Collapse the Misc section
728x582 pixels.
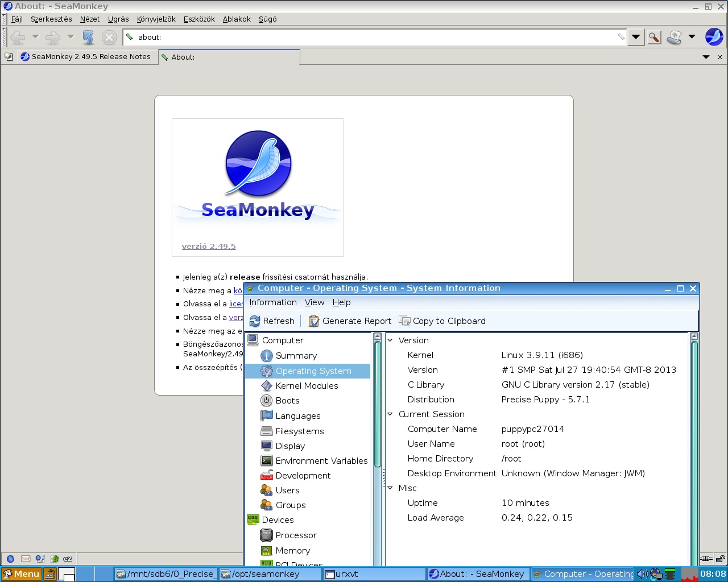(390, 488)
